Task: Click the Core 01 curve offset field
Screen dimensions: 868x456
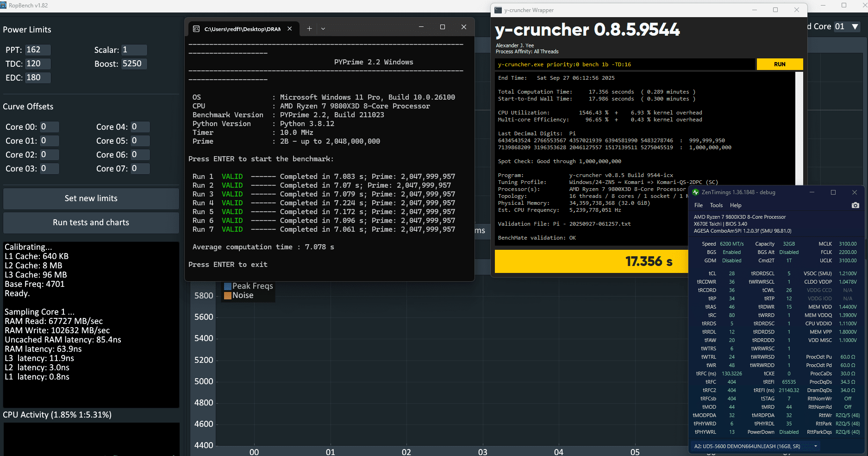Action: click(49, 141)
